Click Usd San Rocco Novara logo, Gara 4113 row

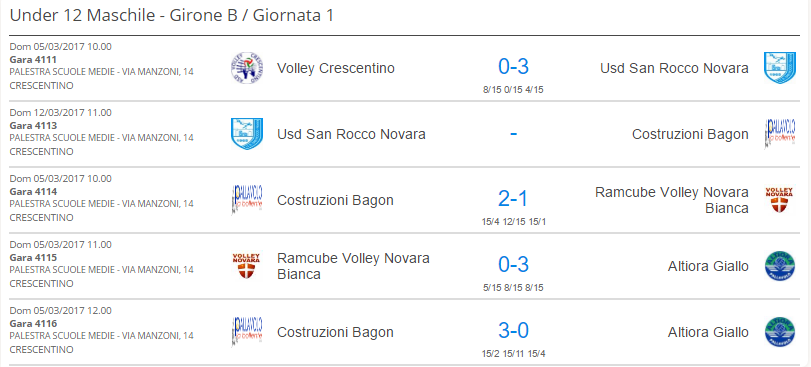247,134
